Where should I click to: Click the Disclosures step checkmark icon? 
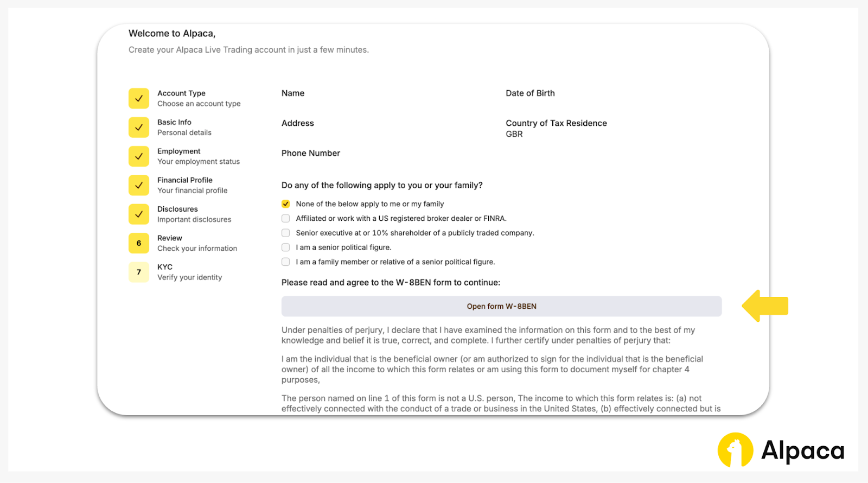coord(139,214)
